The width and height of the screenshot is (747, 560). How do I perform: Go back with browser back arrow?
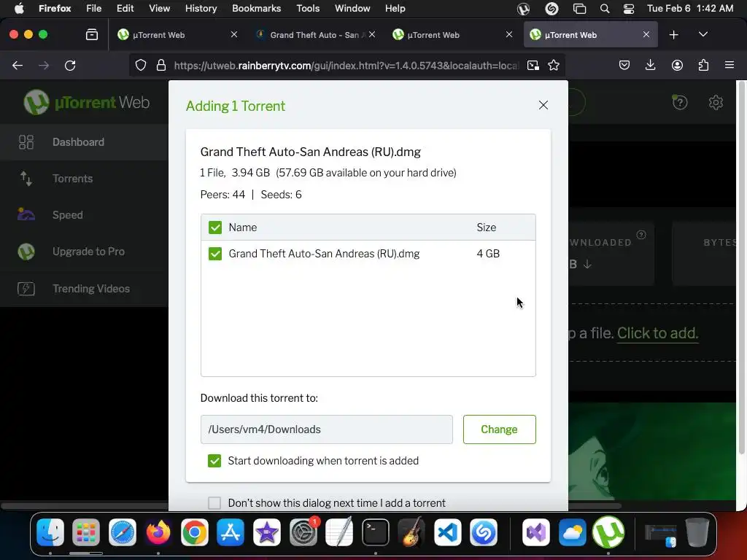pyautogui.click(x=18, y=65)
